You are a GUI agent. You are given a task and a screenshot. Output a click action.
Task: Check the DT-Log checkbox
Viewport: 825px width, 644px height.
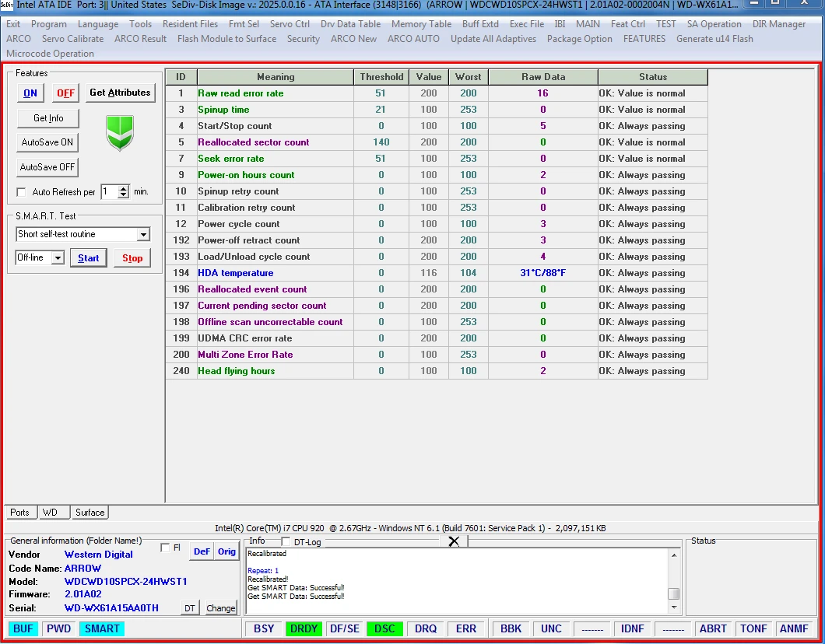(286, 542)
